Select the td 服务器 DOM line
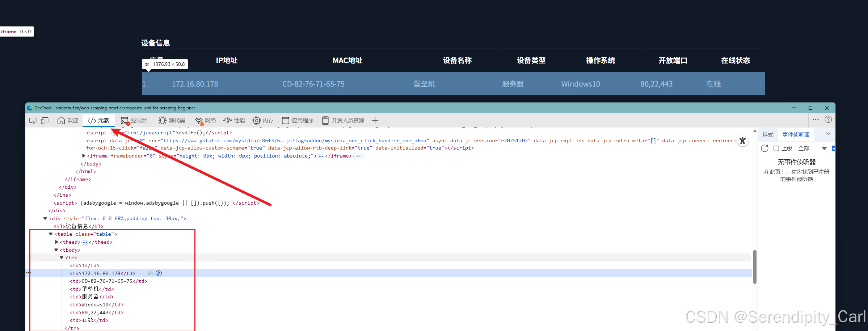Image resolution: width=868 pixels, height=331 pixels. click(92, 297)
